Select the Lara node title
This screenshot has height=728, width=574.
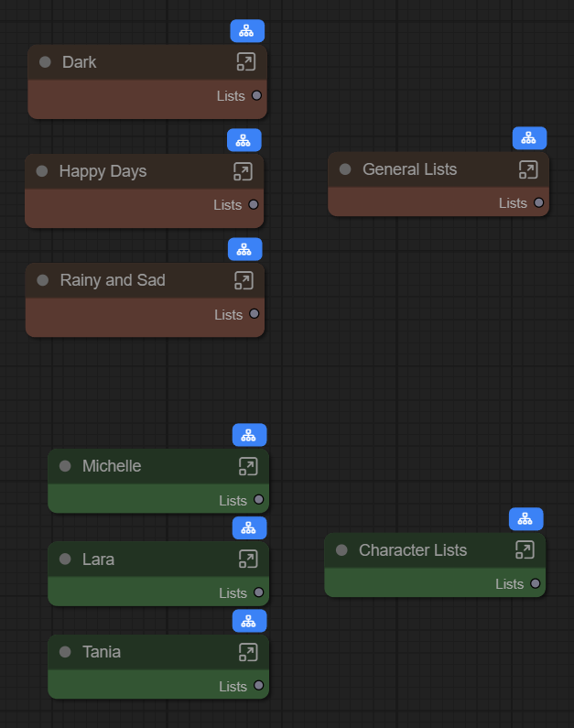(98, 559)
